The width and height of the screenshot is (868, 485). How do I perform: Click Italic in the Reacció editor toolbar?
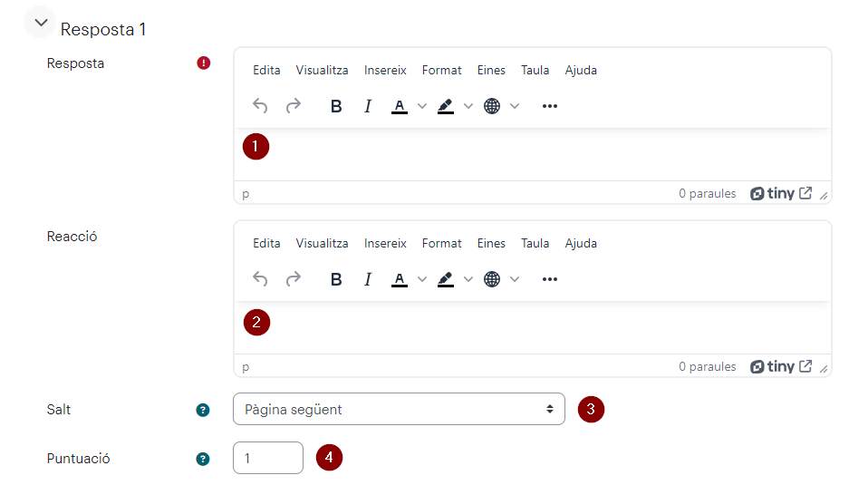click(x=368, y=279)
